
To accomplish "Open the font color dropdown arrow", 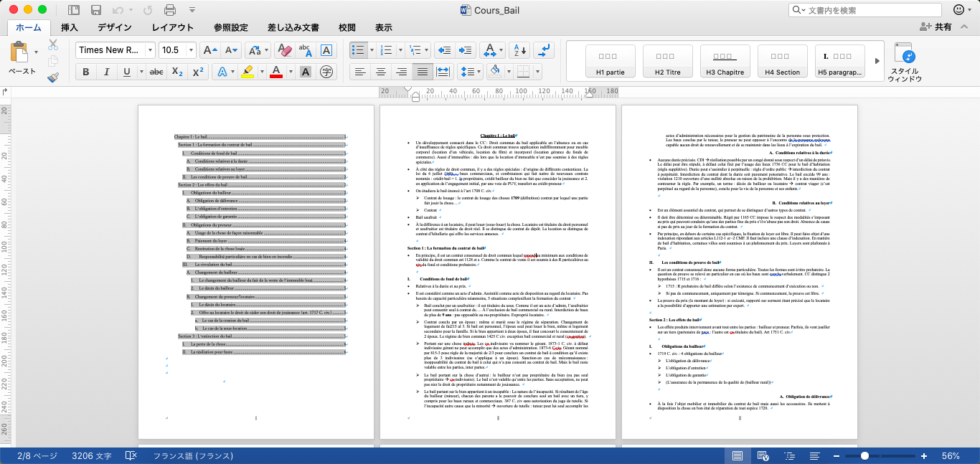I will pos(291,72).
